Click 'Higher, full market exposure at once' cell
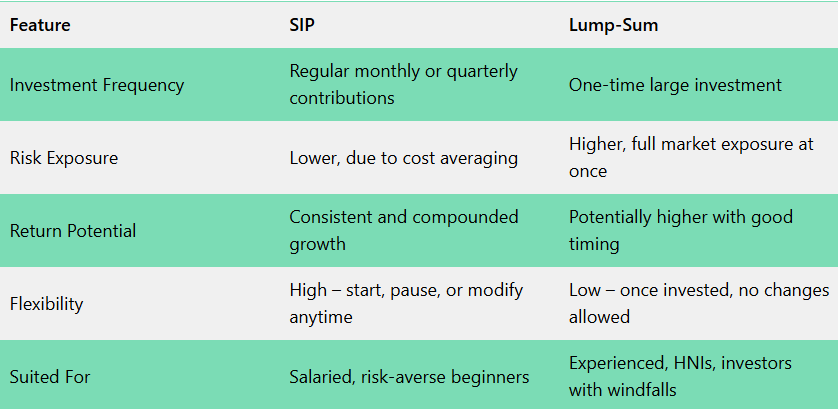The width and height of the screenshot is (838, 409). click(691, 158)
